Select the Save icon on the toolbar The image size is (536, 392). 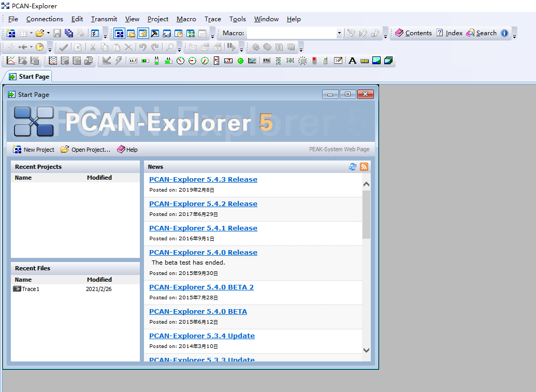56,33
